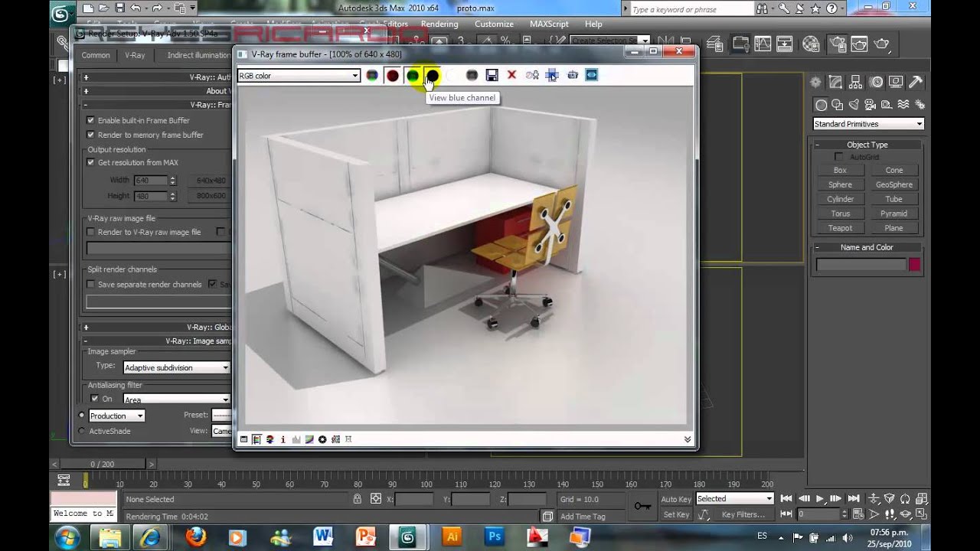
Task: Open the Utilities hammer panel tab
Action: point(916,83)
